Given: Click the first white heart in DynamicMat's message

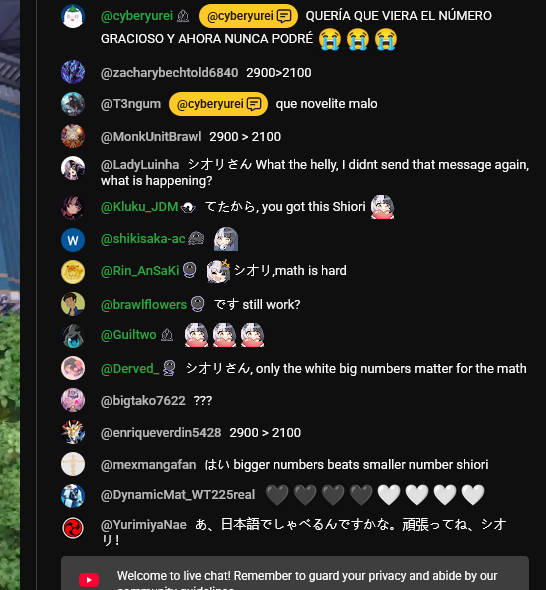Looking at the screenshot, I should [389, 494].
